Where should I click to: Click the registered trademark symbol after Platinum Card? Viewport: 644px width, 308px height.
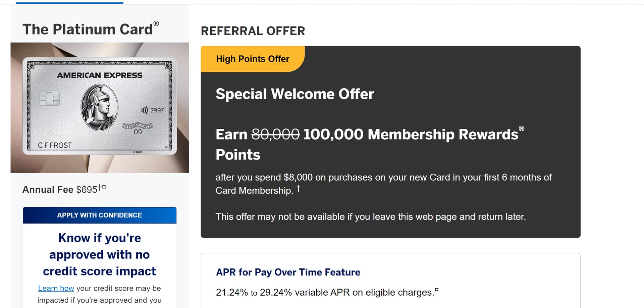pos(156,23)
